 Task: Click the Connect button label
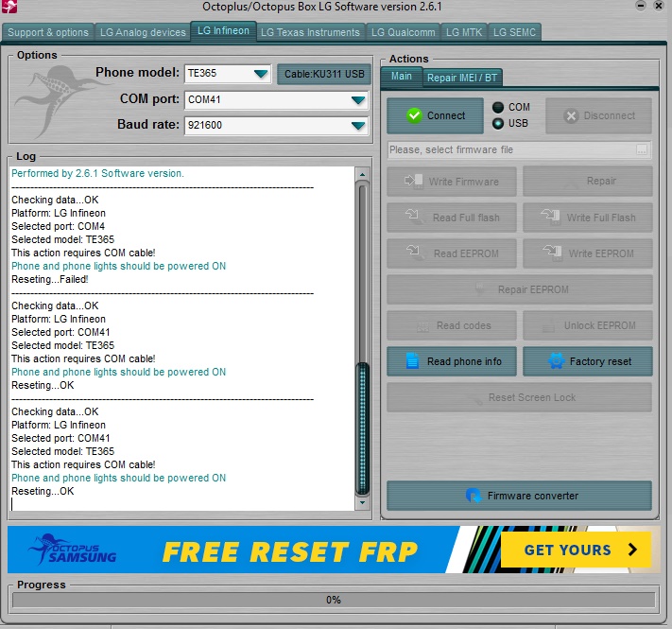446,115
